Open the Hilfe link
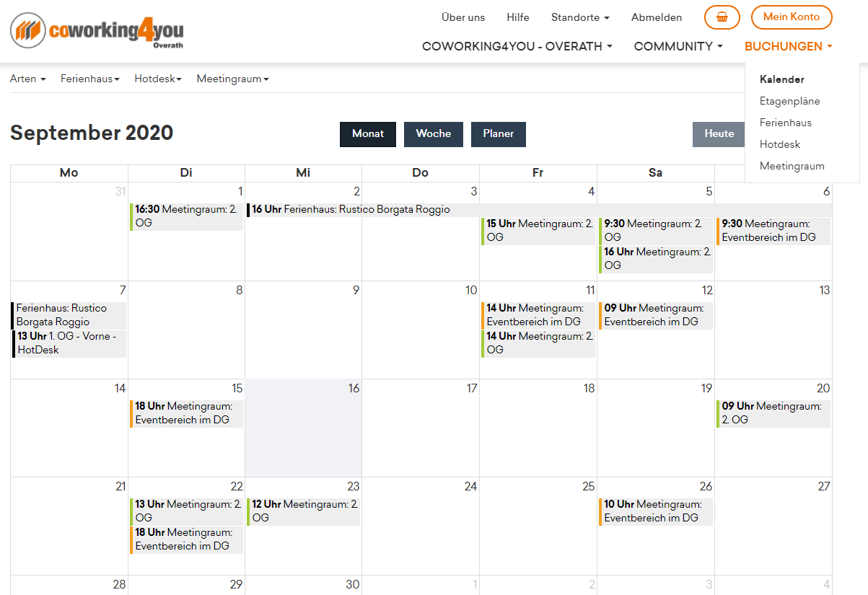The width and height of the screenshot is (868, 595). pos(517,17)
